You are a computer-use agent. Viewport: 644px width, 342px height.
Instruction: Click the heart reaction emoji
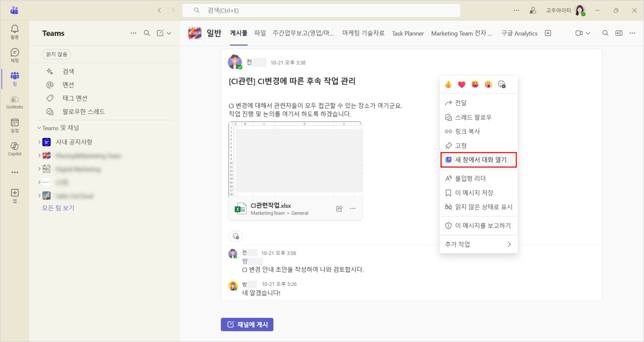(x=462, y=84)
